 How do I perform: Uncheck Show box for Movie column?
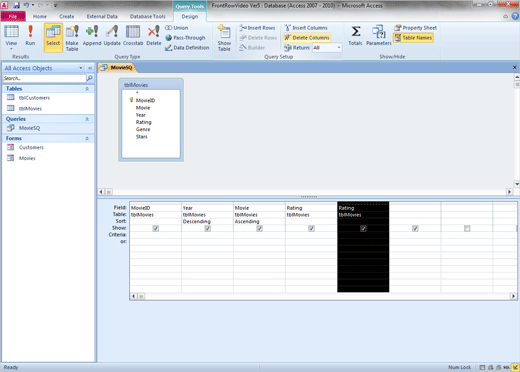[x=260, y=228]
